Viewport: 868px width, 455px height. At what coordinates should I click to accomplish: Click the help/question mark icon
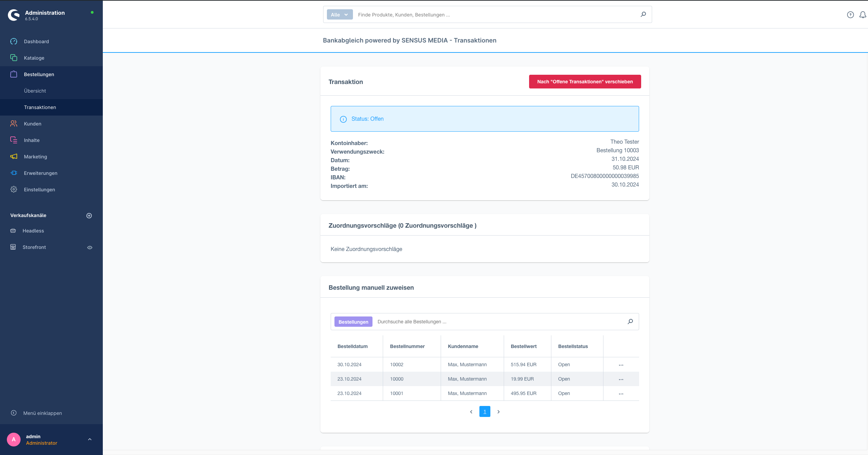coord(850,14)
